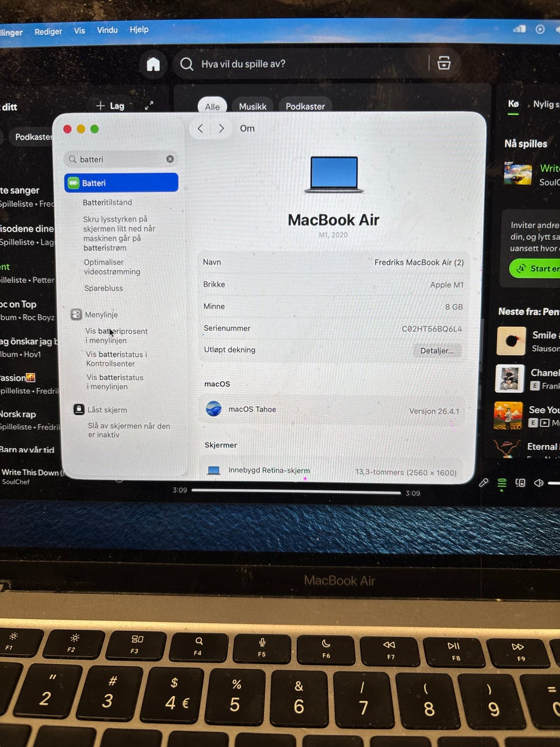The image size is (560, 747).
Task: Open the Norsk rap playlist in library
Action: tap(29, 420)
